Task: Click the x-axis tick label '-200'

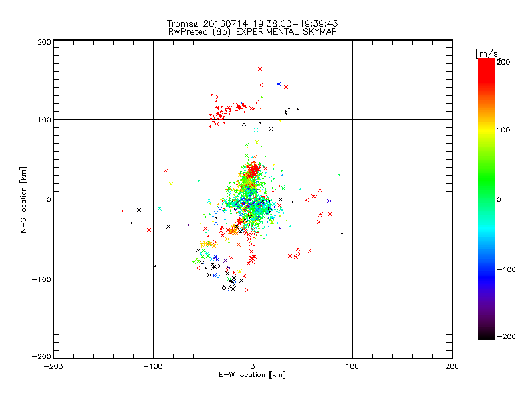Action: point(53,366)
